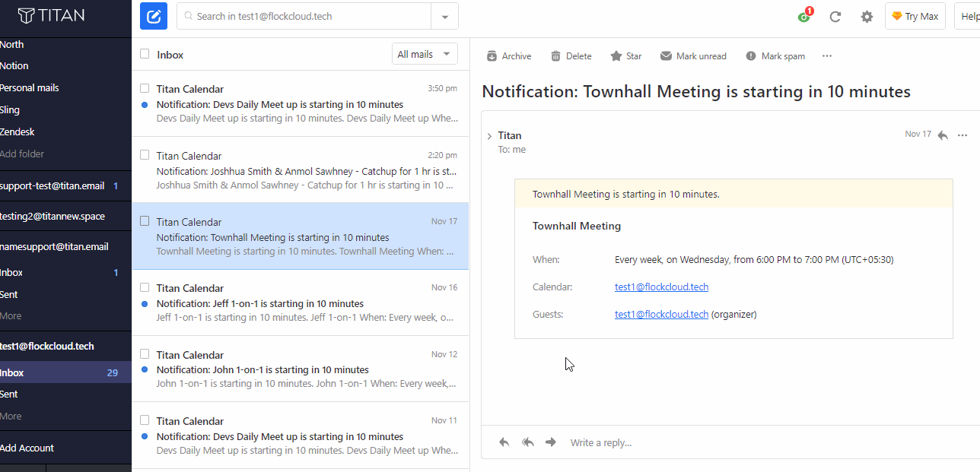
Task: Expand More under namesupport@titan.email account
Action: point(11,315)
